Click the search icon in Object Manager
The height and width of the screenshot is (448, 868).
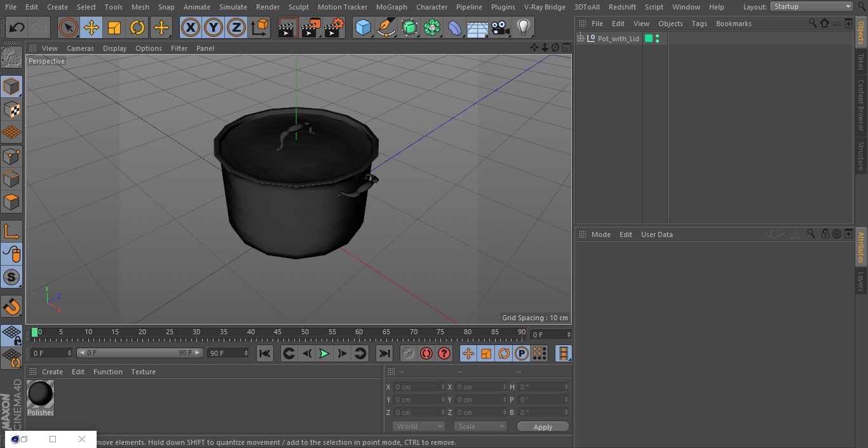coord(812,24)
